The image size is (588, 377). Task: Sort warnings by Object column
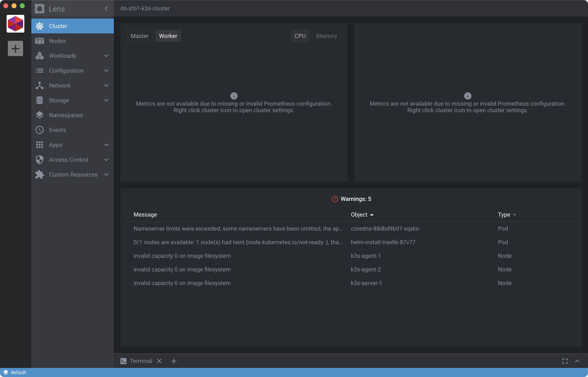[x=362, y=215]
